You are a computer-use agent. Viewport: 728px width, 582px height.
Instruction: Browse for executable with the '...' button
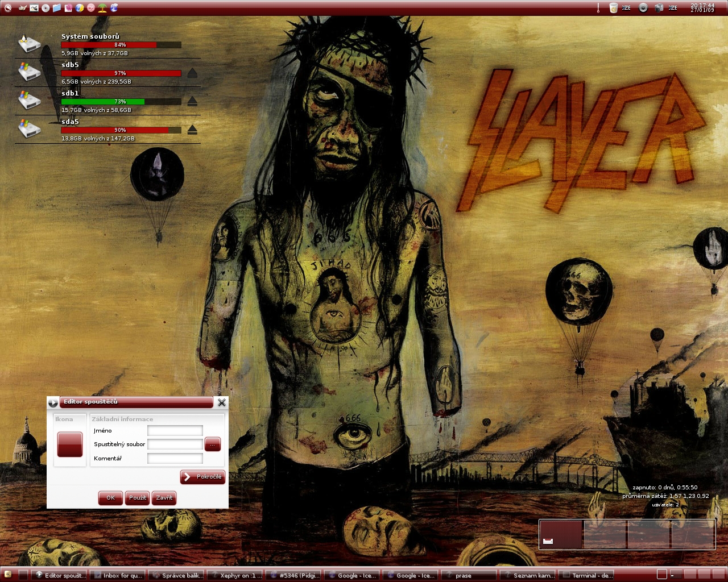(213, 444)
